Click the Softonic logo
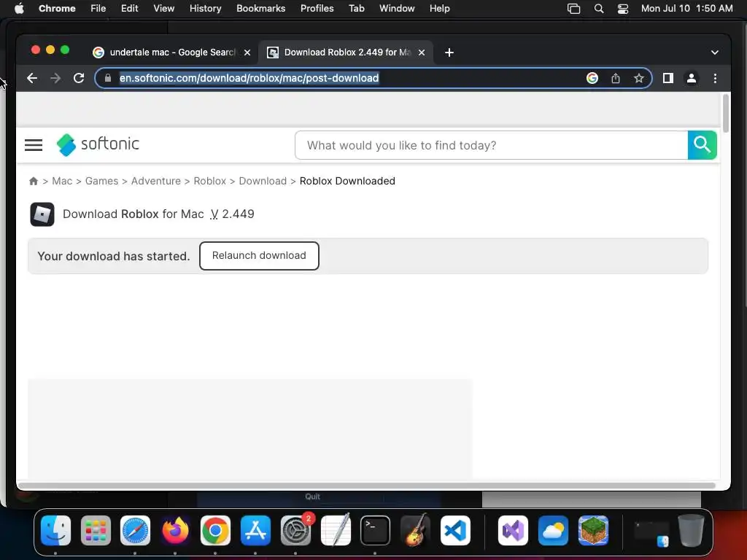The height and width of the screenshot is (560, 747). click(98, 144)
